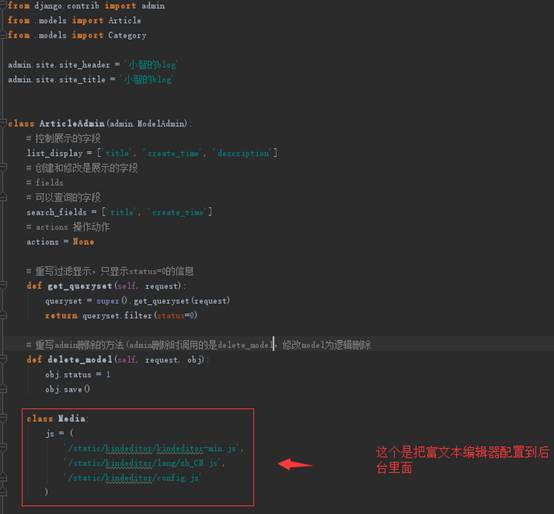The height and width of the screenshot is (514, 554).
Task: Toggle fold marker beside 'from .models import Category'
Action: (x=3, y=35)
